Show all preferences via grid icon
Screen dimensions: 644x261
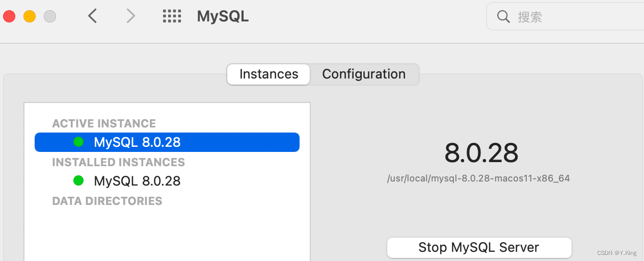click(x=172, y=16)
